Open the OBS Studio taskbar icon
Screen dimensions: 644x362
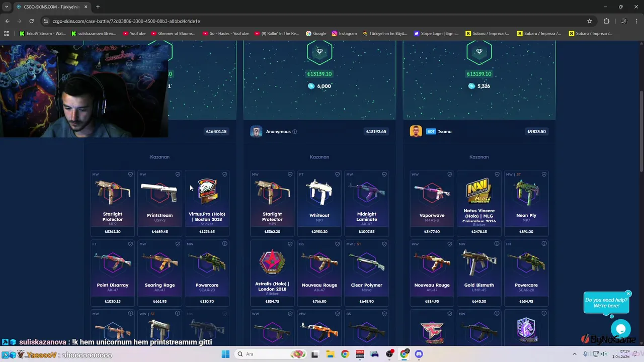coord(389,354)
